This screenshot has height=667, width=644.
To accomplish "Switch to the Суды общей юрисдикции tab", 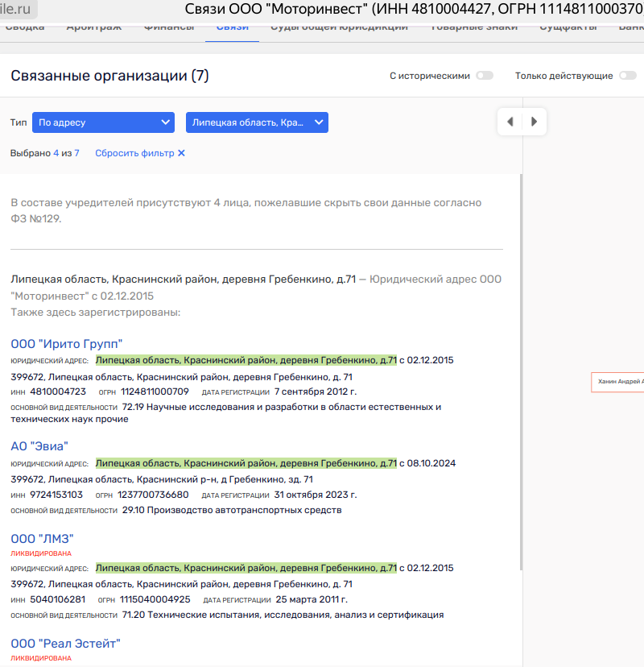I will 338,25.
